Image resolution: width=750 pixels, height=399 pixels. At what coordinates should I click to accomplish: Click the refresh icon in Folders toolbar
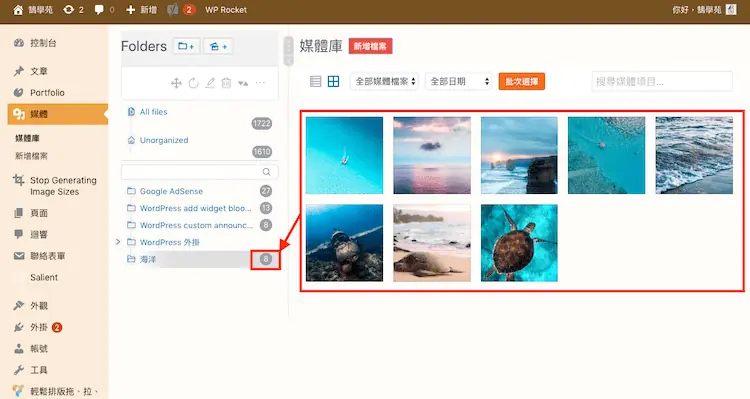[193, 83]
